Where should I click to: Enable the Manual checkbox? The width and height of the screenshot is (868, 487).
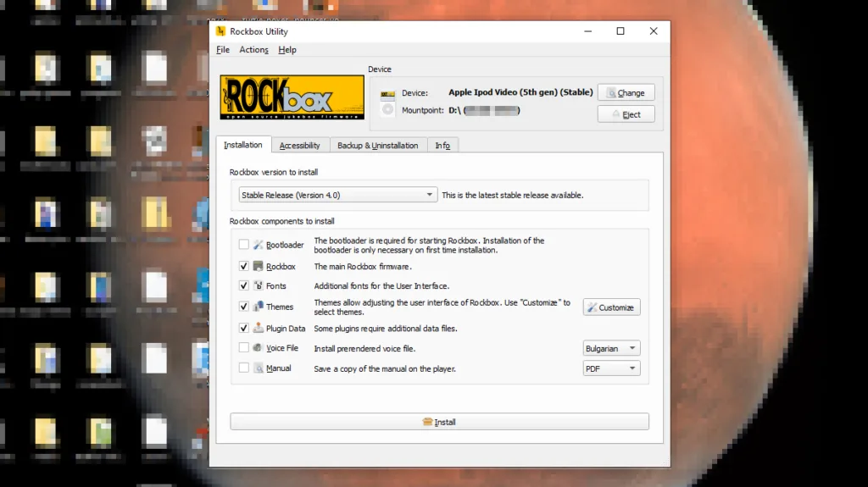pos(243,368)
